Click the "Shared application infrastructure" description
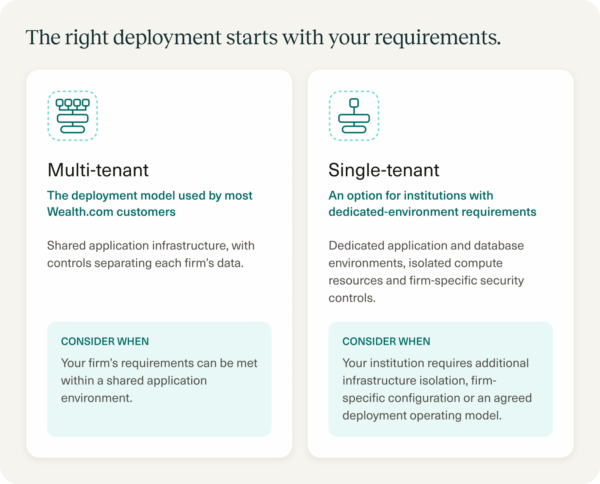This screenshot has height=484, width=600. pos(151,254)
